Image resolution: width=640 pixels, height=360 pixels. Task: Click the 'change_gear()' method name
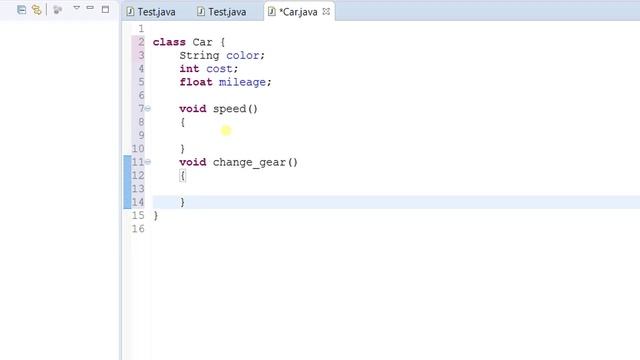[x=255, y=162]
